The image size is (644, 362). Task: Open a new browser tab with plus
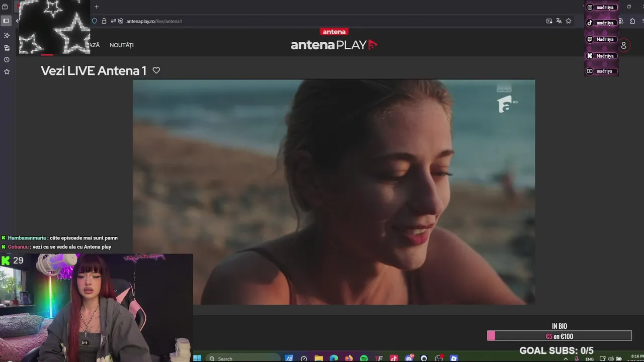click(97, 7)
